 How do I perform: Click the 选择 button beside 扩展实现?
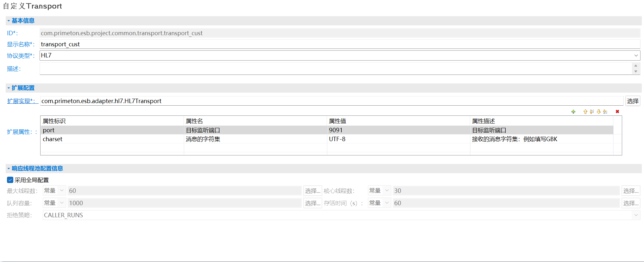point(633,101)
